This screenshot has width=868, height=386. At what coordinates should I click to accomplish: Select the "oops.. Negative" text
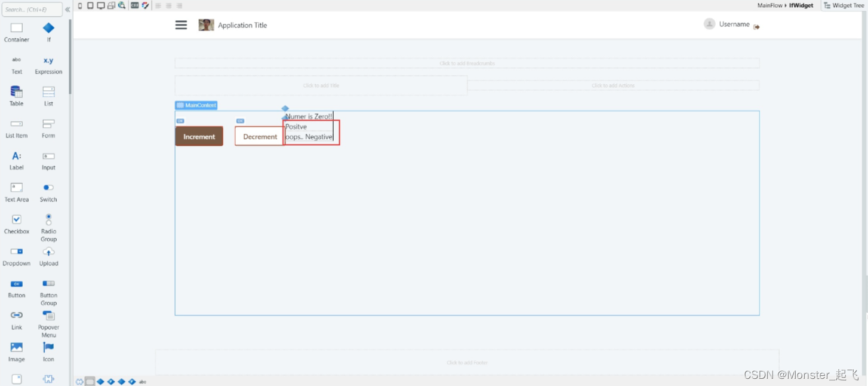point(309,137)
